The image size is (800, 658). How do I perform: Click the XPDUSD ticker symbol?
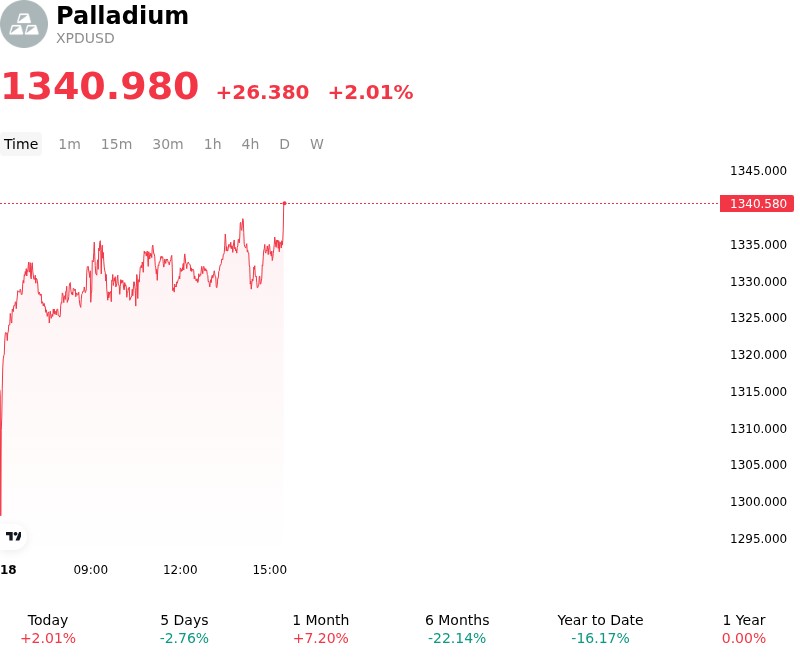pos(85,38)
